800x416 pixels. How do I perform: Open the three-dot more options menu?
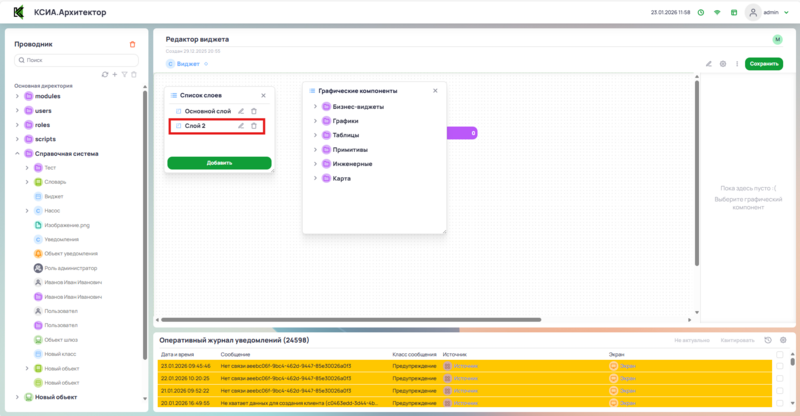(737, 64)
